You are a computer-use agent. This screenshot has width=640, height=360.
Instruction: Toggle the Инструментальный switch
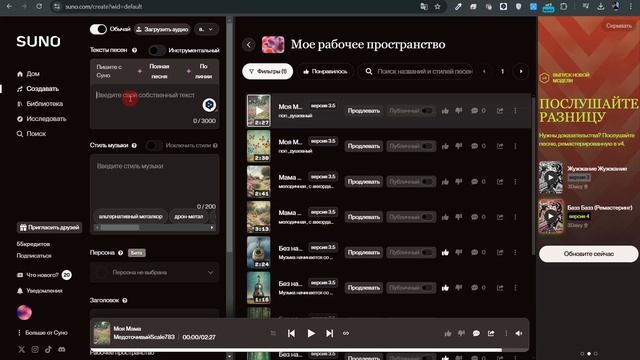pyautogui.click(x=157, y=50)
